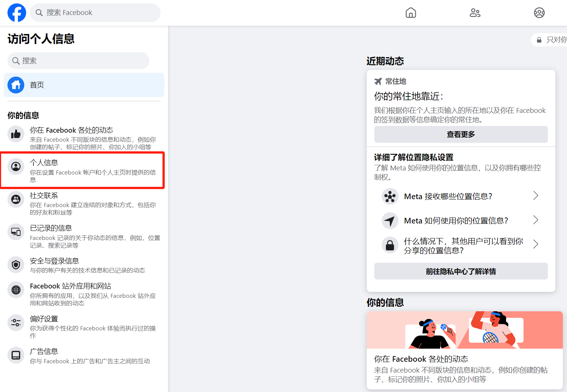The height and width of the screenshot is (392, 567).
Task: Click the 只对你 privacy badge
Action: [549, 40]
